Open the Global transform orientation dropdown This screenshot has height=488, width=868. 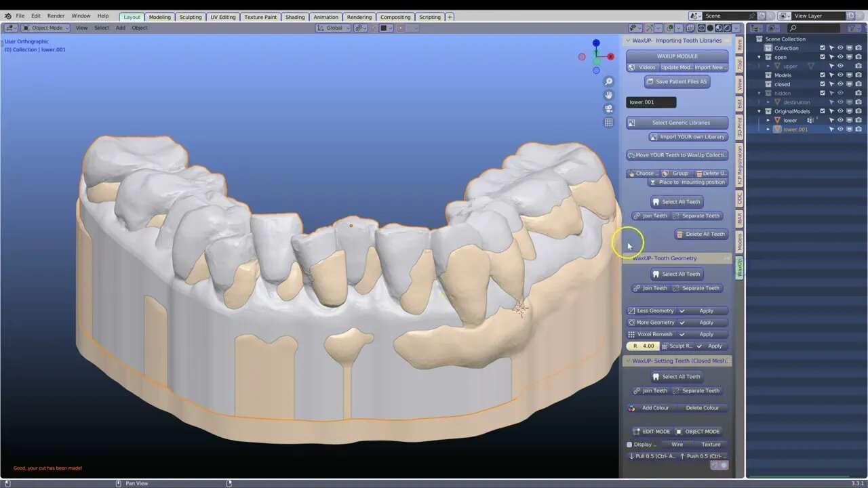click(x=334, y=28)
